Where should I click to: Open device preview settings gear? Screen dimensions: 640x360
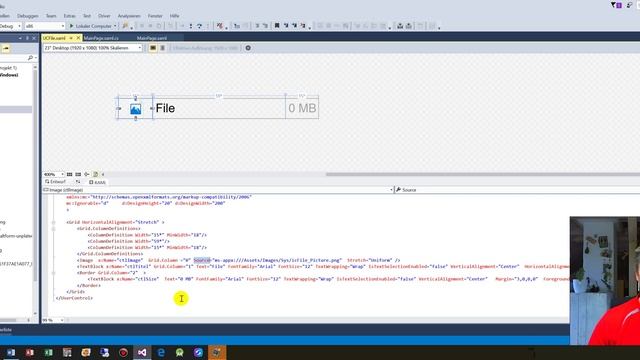(248, 48)
